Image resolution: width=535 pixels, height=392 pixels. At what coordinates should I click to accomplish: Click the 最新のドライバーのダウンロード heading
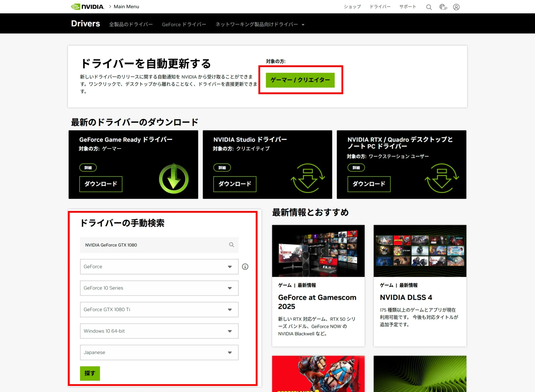[x=135, y=122]
